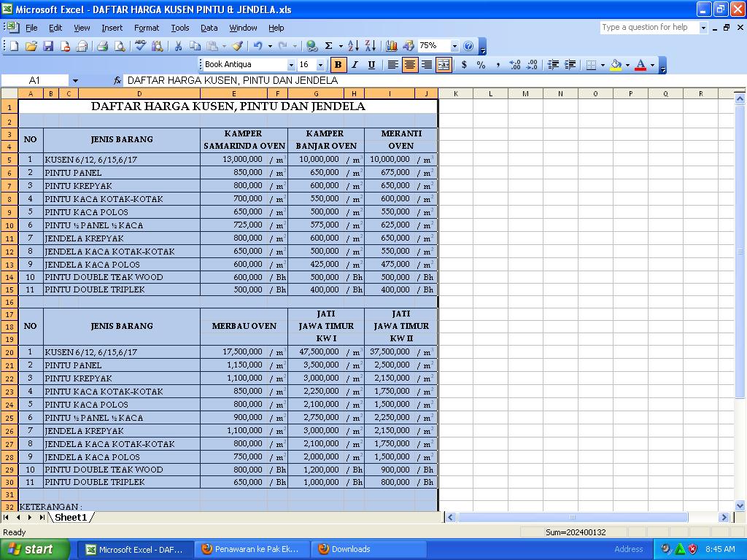The height and width of the screenshot is (560, 747).
Task: Sort descending Z to A
Action: point(370,46)
